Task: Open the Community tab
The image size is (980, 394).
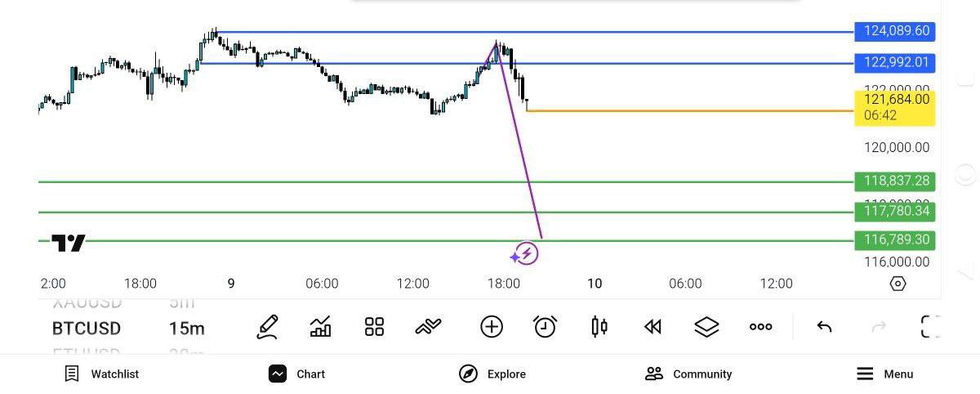Action: click(688, 374)
